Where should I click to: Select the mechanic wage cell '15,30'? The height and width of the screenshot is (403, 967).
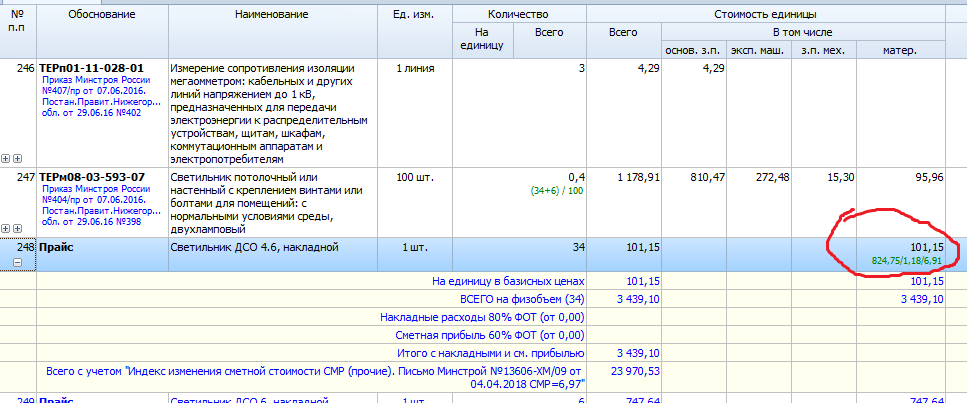click(x=824, y=202)
